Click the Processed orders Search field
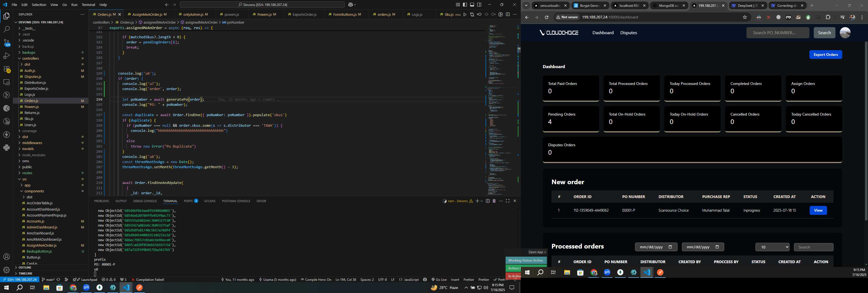868x293 pixels. tap(813, 247)
